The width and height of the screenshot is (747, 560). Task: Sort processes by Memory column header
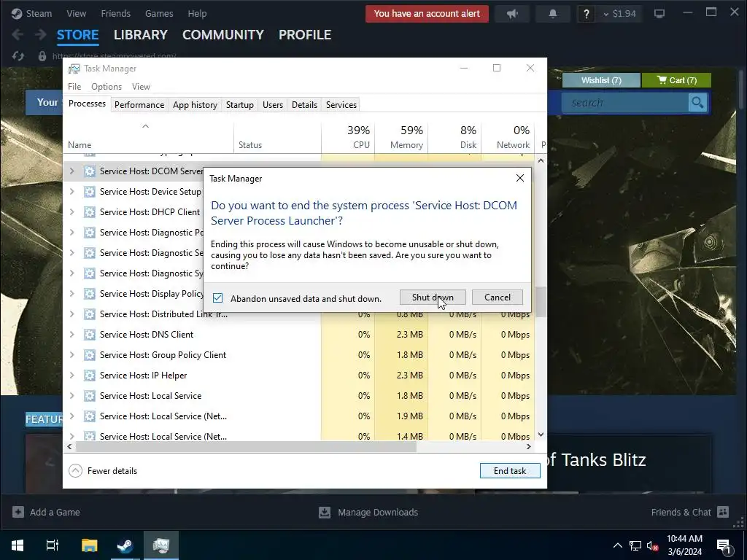[402, 137]
